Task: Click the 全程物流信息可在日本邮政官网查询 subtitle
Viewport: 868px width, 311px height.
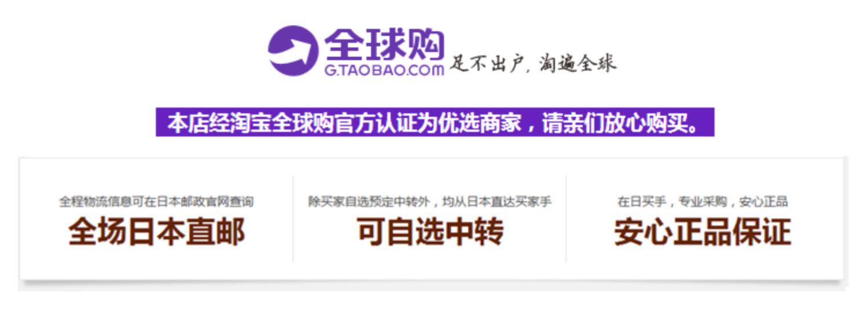Action: 156,202
